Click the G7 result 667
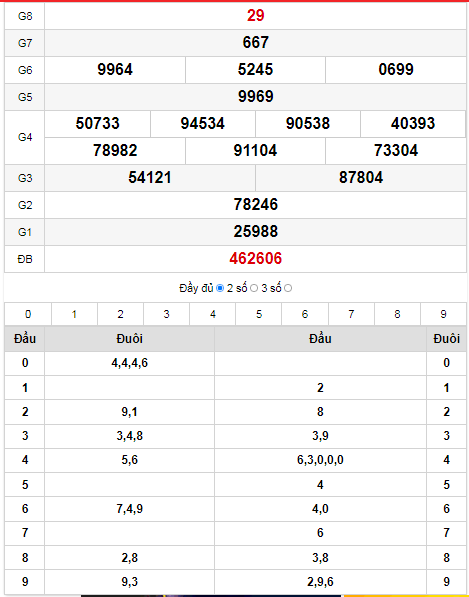469x597 pixels. click(x=255, y=42)
